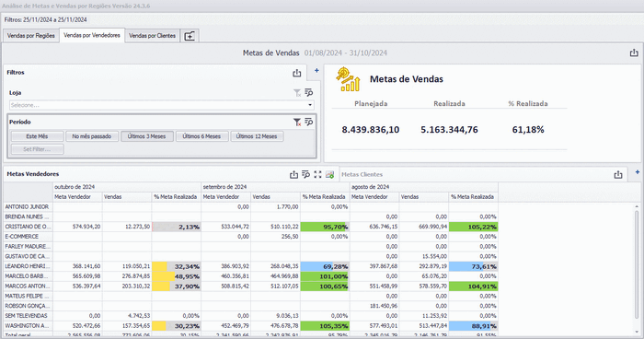The width and height of the screenshot is (644, 339).
Task: Click the image export icon in Metas Vendedores
Action: point(329,174)
